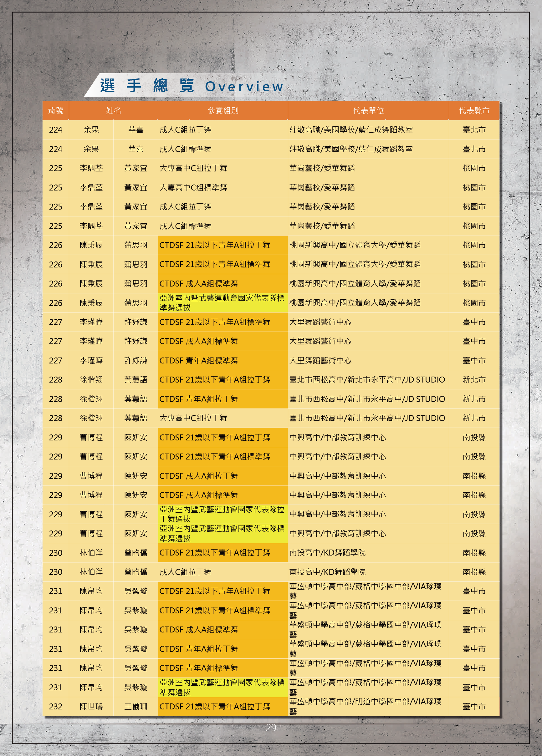Select CTDSF 成人A組標準舞 for couple 226
The height and width of the screenshot is (756, 542).
[223, 284]
